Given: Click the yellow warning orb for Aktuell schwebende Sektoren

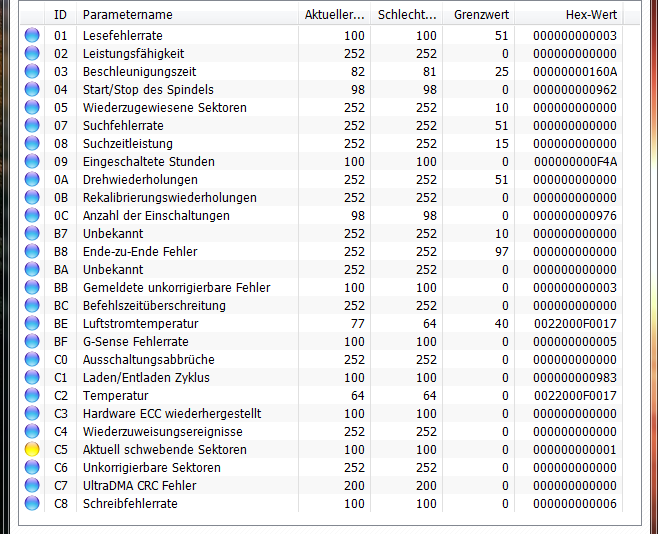Looking at the screenshot, I should point(32,449).
